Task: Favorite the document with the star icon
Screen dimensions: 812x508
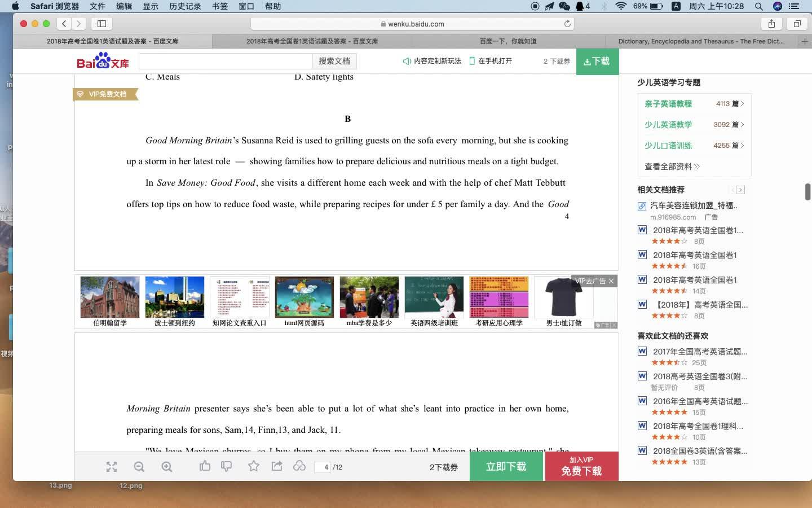Action: (254, 466)
